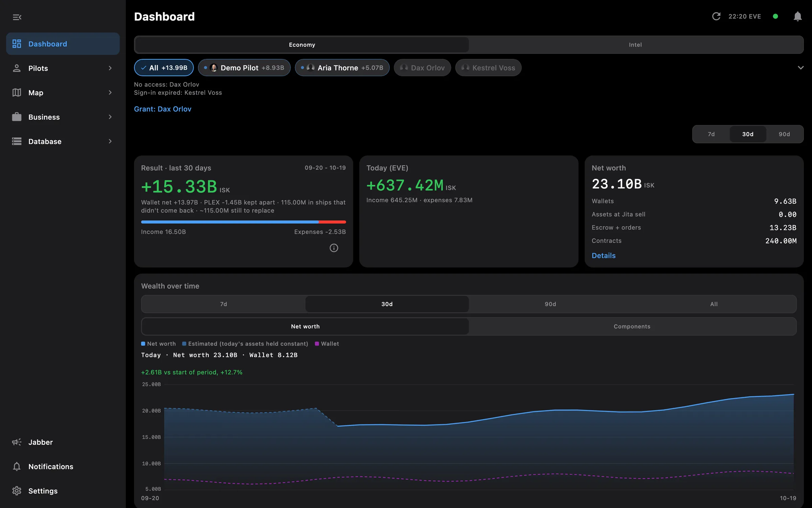812x508 pixels.
Task: Click Wallets 9.63B row
Action: tap(694, 201)
